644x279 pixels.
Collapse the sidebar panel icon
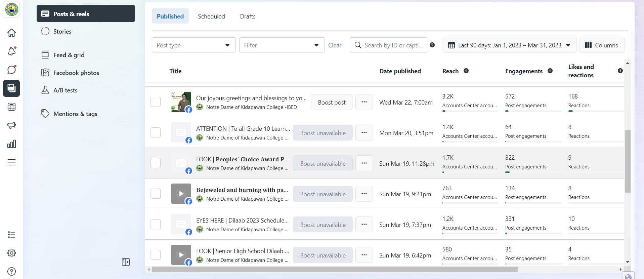pyautogui.click(x=126, y=262)
